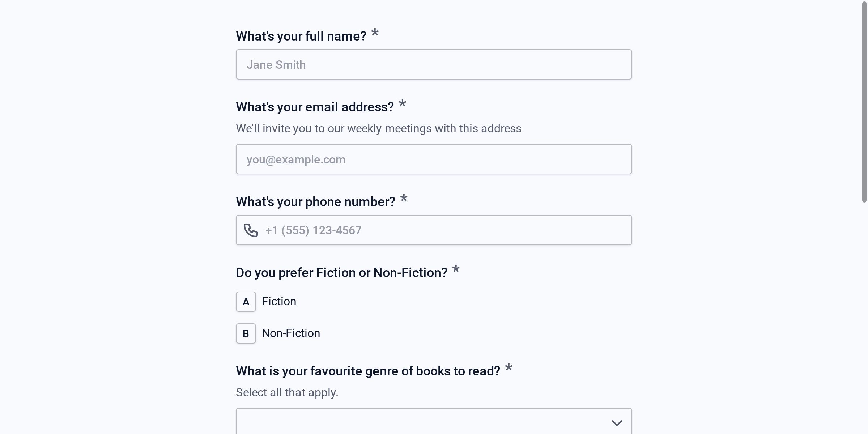Click the letter A badge next to Fiction

pos(246,301)
